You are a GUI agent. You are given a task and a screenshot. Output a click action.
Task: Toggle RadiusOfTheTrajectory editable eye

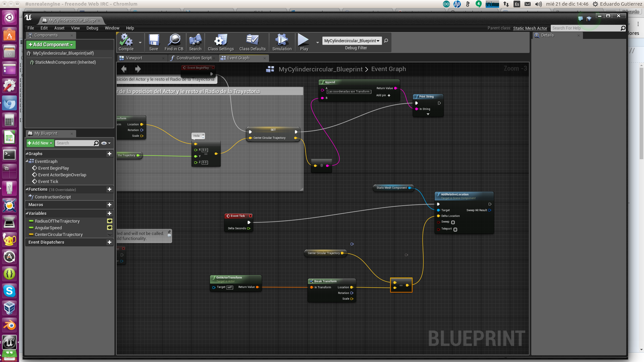click(109, 221)
